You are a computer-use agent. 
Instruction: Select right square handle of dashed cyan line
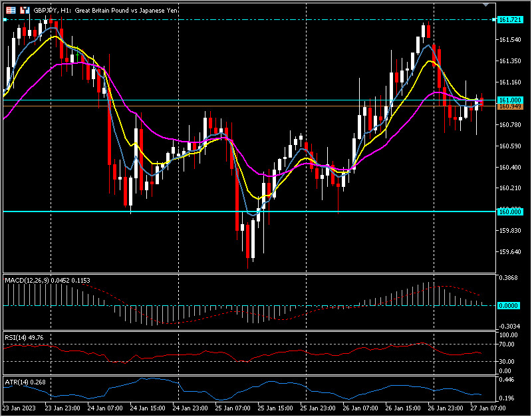pyautogui.click(x=493, y=20)
